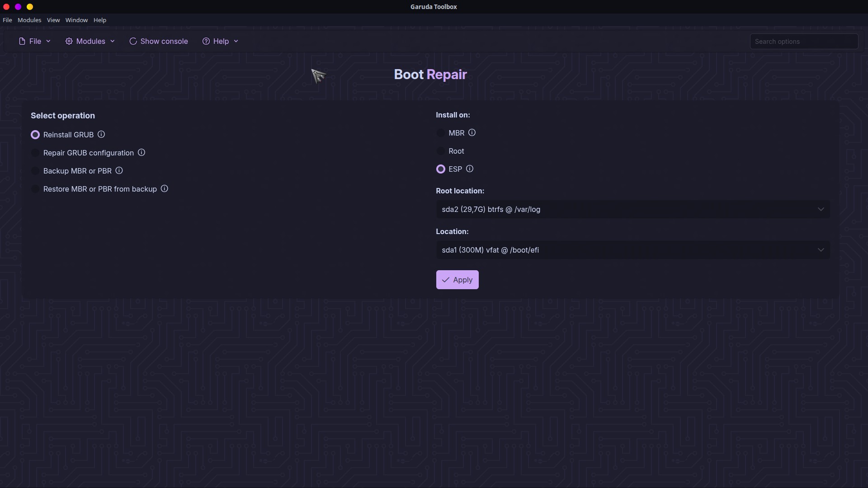Open the File menu in the menu bar
Screen dimensions: 868x488
click(7, 20)
